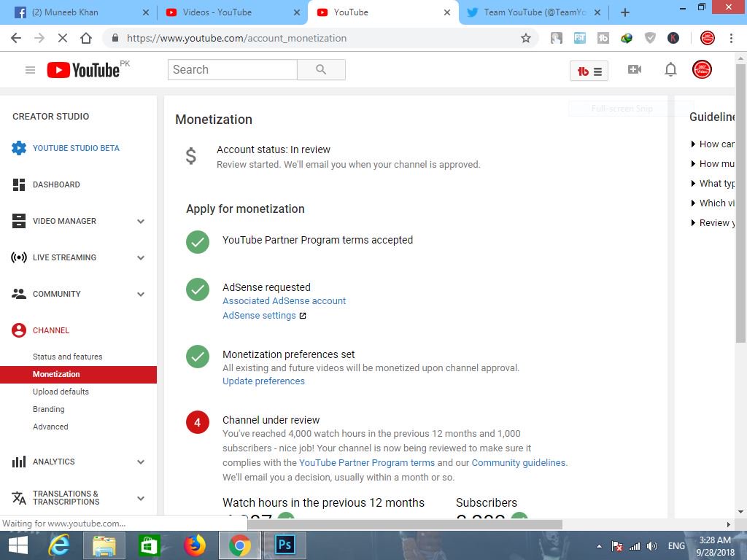Expand the 'Which vi' guideline triangle
The height and width of the screenshot is (560, 747).
693,203
